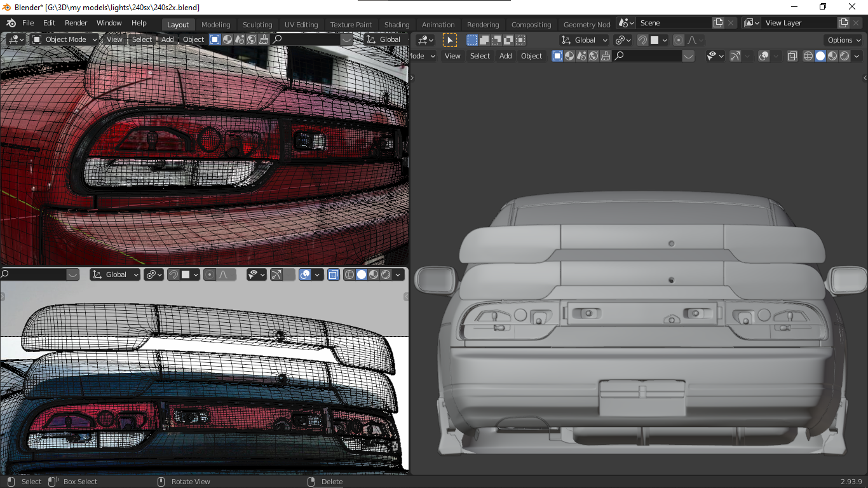Open the Render menu
Image resolution: width=868 pixels, height=488 pixels.
click(76, 23)
